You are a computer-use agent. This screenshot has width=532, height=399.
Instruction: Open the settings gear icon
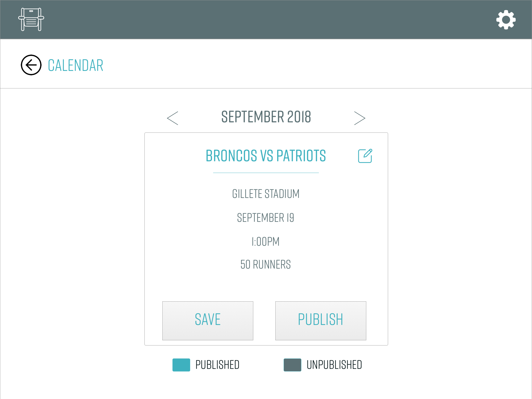coord(506,20)
